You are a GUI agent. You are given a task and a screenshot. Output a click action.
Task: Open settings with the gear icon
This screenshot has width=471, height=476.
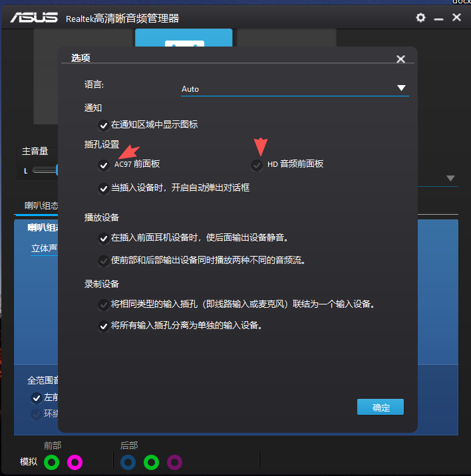point(420,18)
